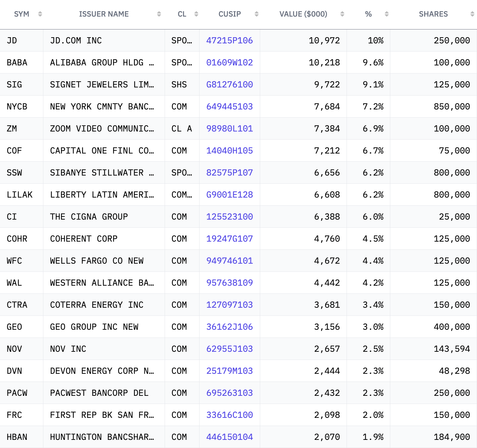The width and height of the screenshot is (477, 448).
Task: Click shares value 184,900 in HBAN row
Action: [452, 437]
